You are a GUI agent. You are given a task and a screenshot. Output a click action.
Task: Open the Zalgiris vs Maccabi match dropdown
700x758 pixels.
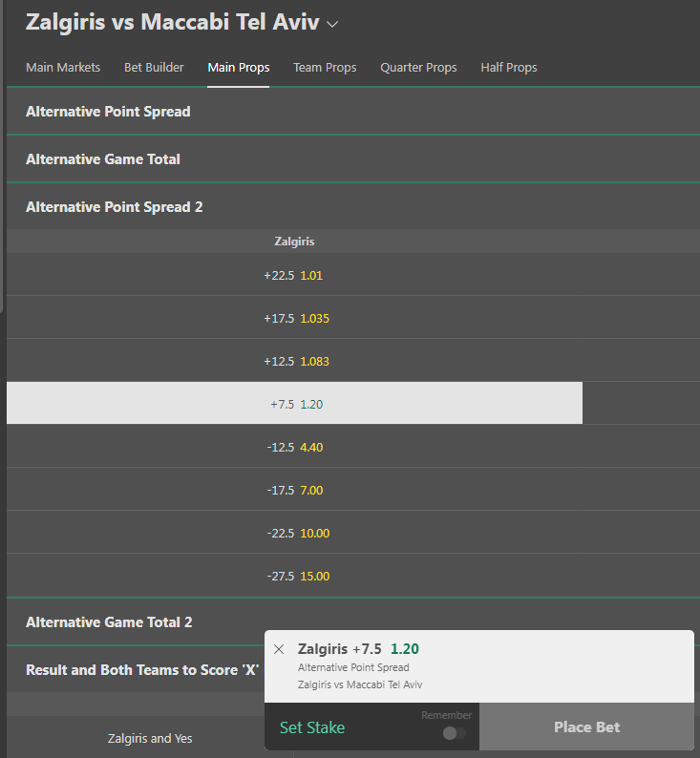[332, 23]
